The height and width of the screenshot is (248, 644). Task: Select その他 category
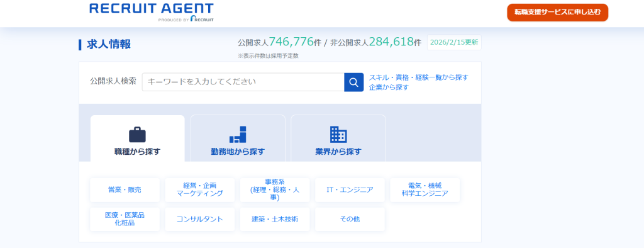pyautogui.click(x=350, y=219)
